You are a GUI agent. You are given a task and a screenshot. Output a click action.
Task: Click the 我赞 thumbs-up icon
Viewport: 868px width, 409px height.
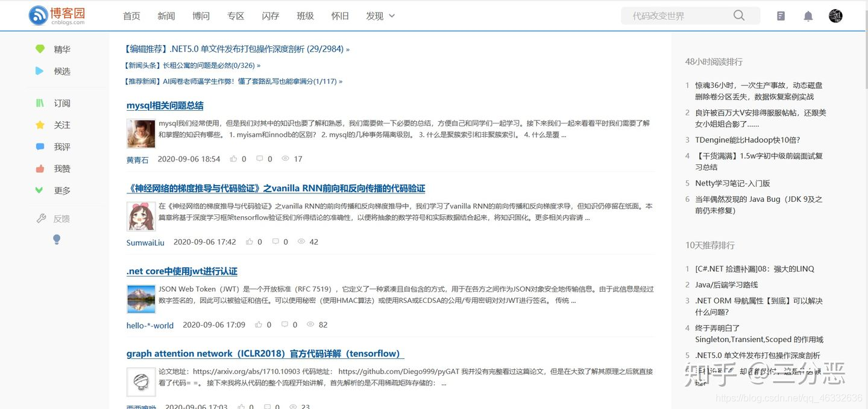40,169
